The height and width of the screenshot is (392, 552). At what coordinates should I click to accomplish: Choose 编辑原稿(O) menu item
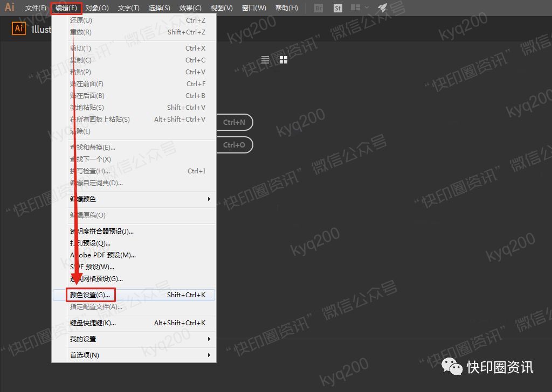pyautogui.click(x=134, y=215)
